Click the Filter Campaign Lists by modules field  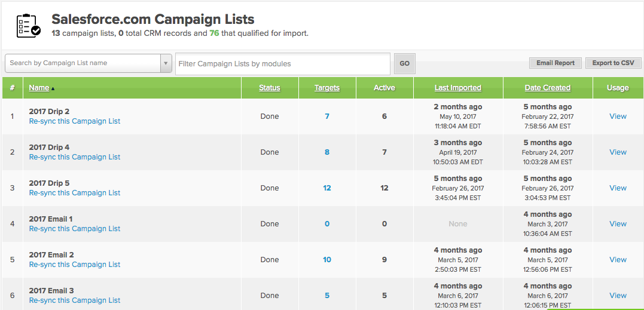[283, 64]
